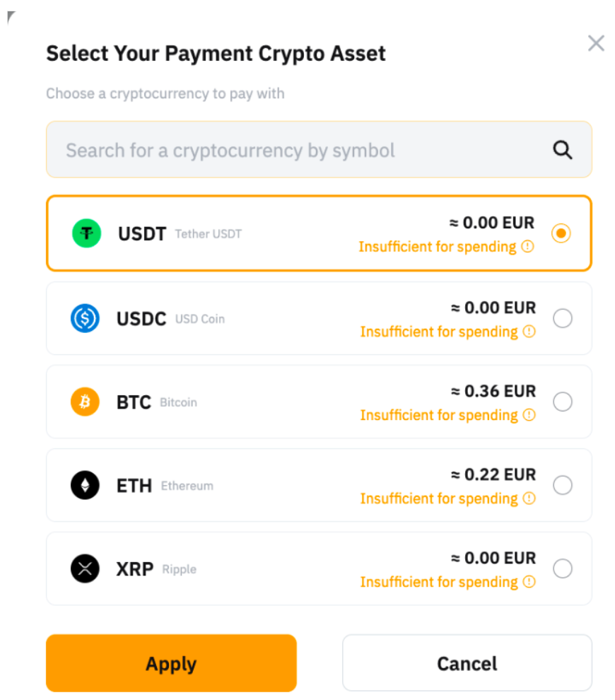Click USDT insufficient spending info icon

click(x=527, y=247)
